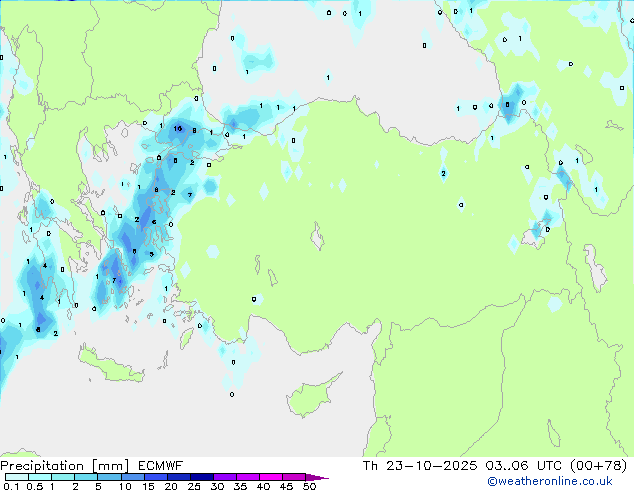Image resolution: width=634 pixels, height=490 pixels.
Task: Click the '0.1' legend scale label
Action: pyautogui.click(x=11, y=486)
